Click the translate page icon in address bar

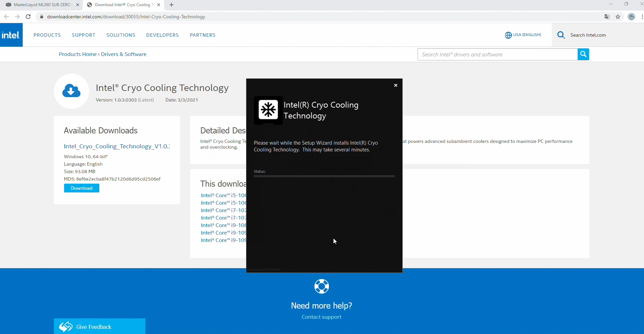coord(607,17)
